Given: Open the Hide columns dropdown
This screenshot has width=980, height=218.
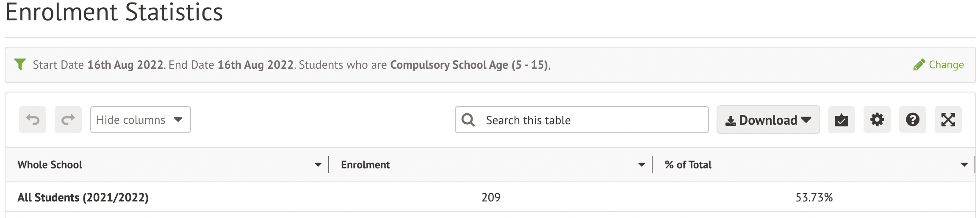Looking at the screenshot, I should [x=140, y=120].
